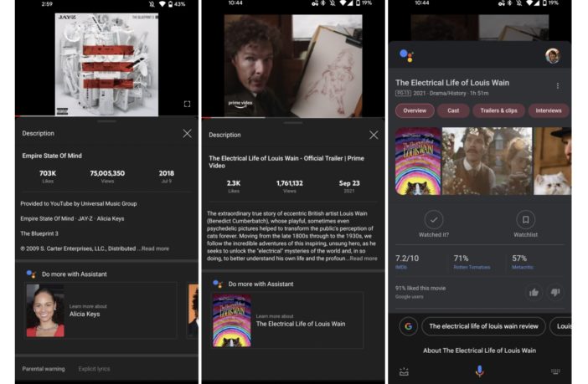The width and height of the screenshot is (588, 384).
Task: Close the Louis Wain trailer description panel
Action: click(374, 135)
